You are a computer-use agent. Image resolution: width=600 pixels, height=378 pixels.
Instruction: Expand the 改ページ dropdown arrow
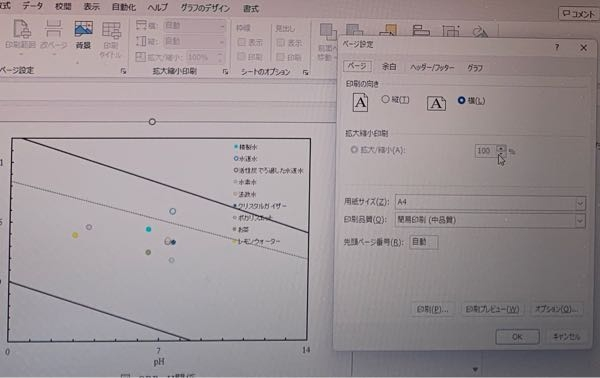click(x=54, y=54)
